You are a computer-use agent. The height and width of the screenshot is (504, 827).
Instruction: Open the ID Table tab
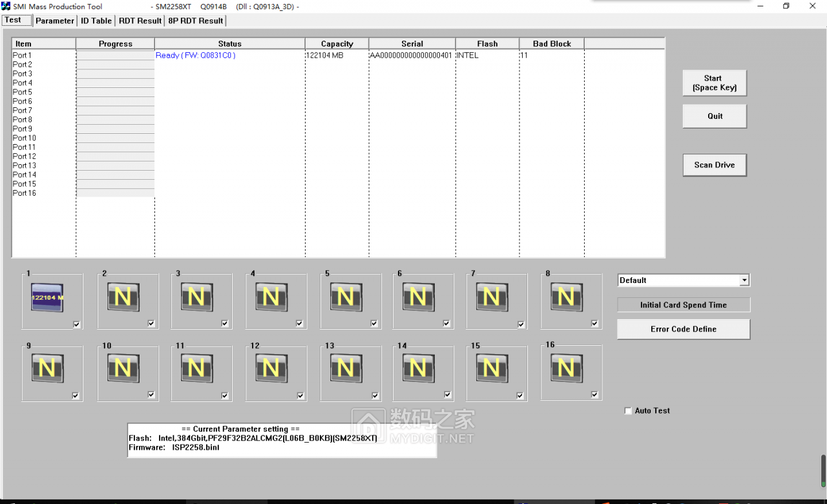(96, 21)
